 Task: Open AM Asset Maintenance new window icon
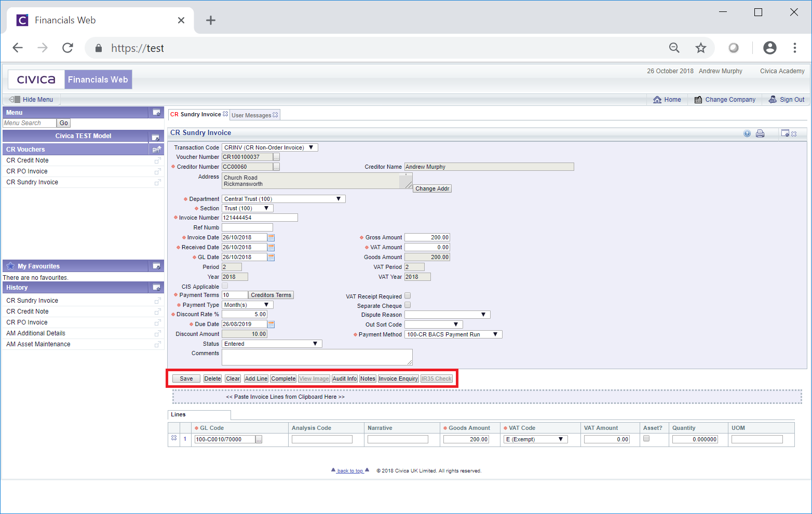(x=157, y=344)
